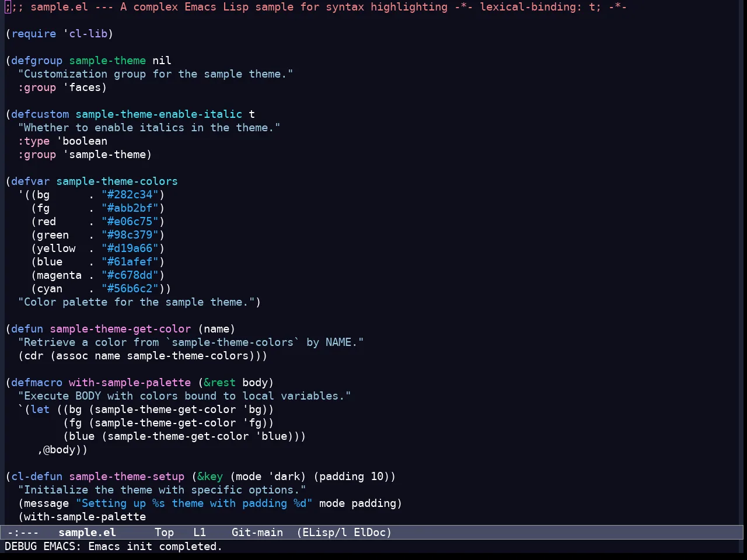
Task: Click the cl-defun keyword
Action: click(x=37, y=476)
